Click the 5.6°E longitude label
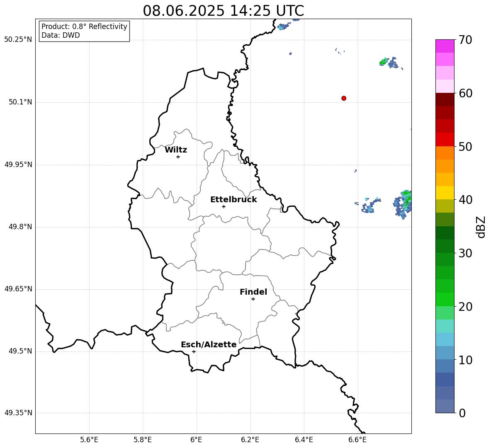 tap(89, 440)
